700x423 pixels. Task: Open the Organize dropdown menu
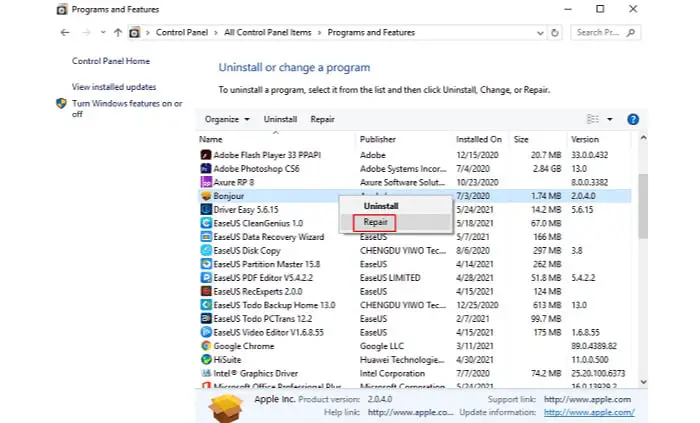(x=227, y=119)
